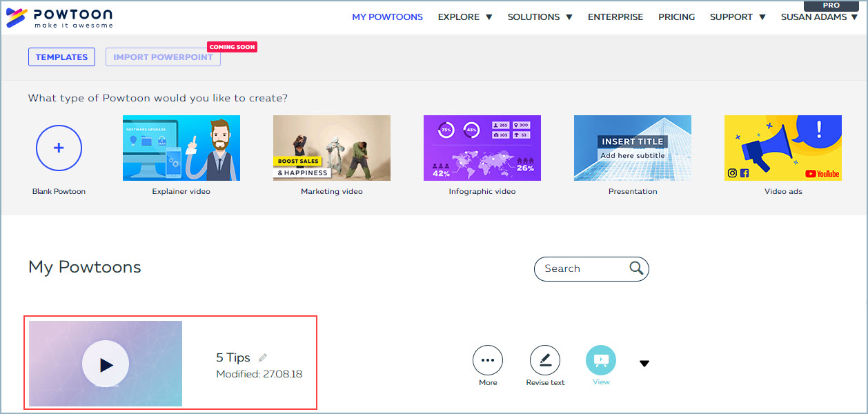Click the pencil icon to rename 5 Tips

point(262,357)
